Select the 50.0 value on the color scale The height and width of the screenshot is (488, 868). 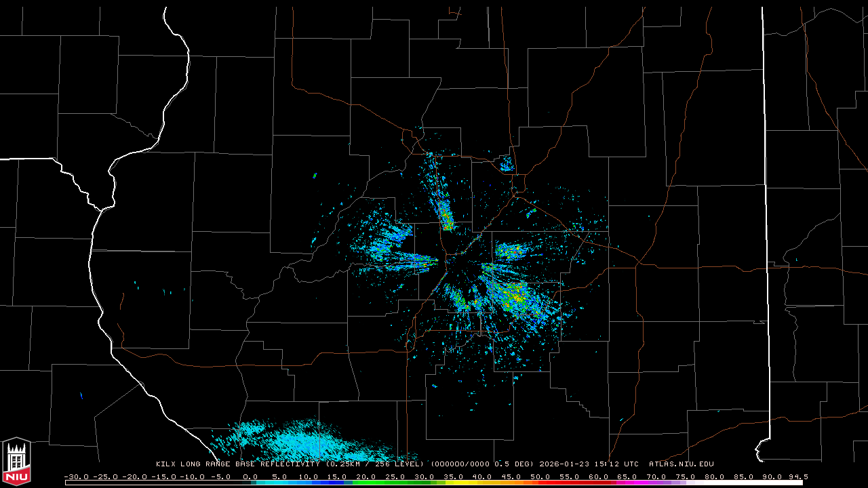[540, 477]
